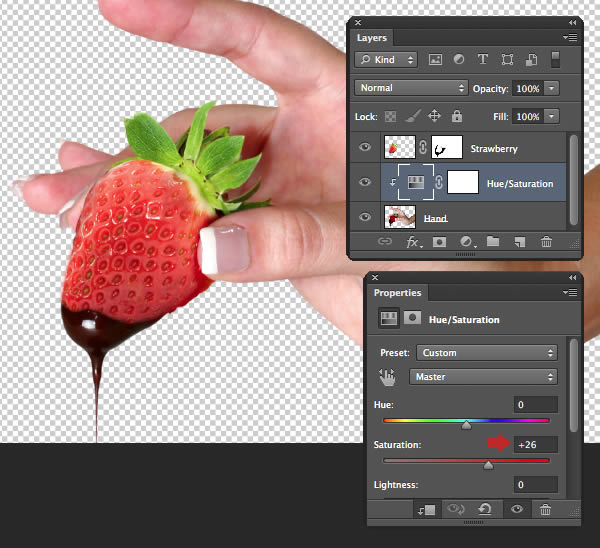
Task: Select the Hand layer name
Action: click(435, 218)
